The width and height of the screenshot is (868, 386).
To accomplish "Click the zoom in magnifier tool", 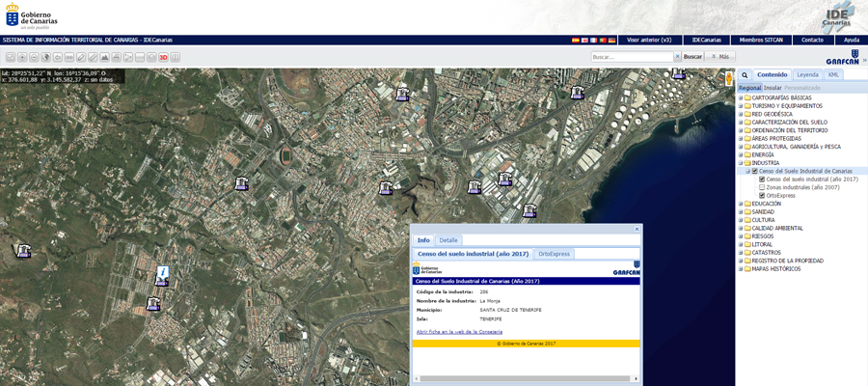I will [21, 58].
